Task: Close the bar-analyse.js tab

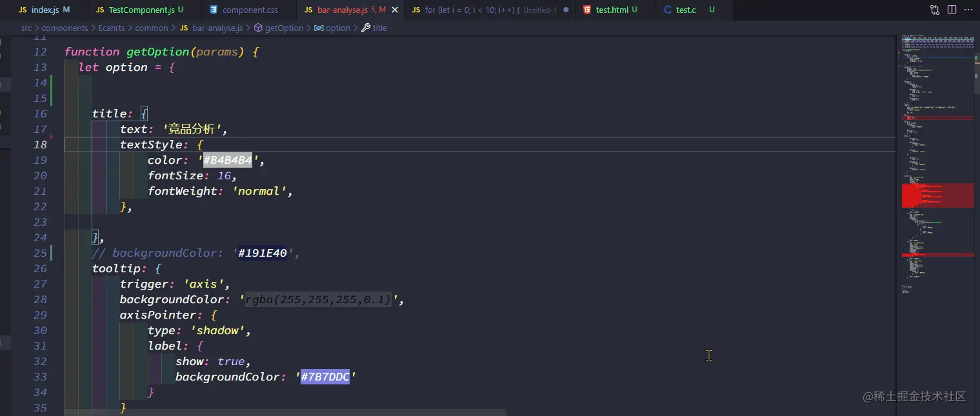Action: point(394,10)
